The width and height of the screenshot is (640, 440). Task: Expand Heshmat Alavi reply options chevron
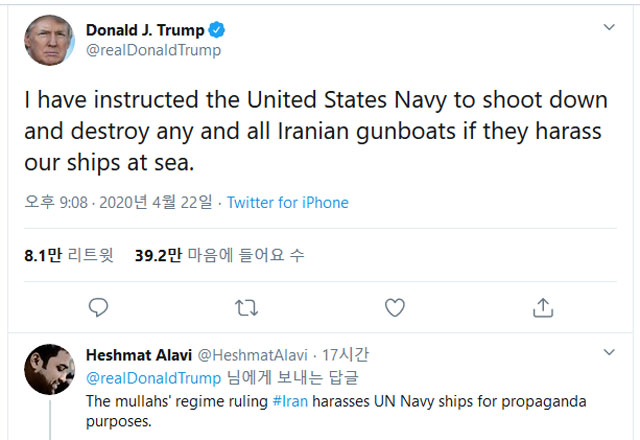608,353
